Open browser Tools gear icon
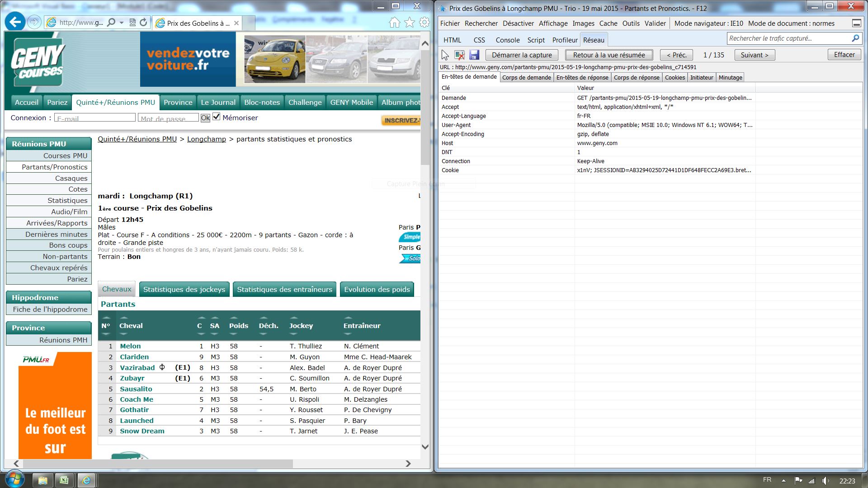The width and height of the screenshot is (868, 488). [x=424, y=23]
